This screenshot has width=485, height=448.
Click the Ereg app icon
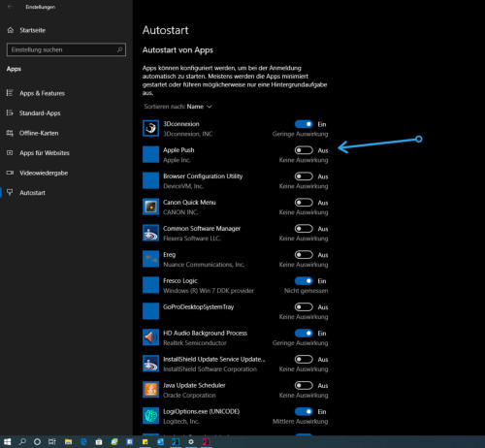coord(150,259)
